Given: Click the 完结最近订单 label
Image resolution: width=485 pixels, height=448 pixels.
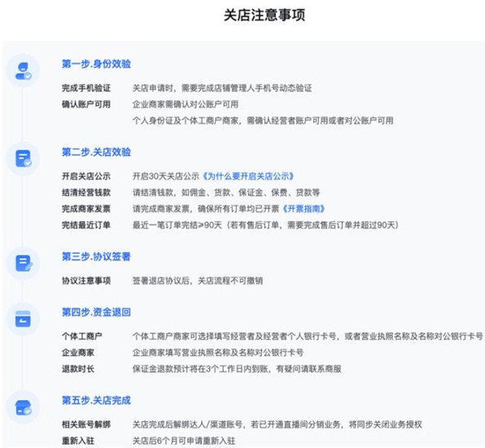Looking at the screenshot, I should [86, 225].
